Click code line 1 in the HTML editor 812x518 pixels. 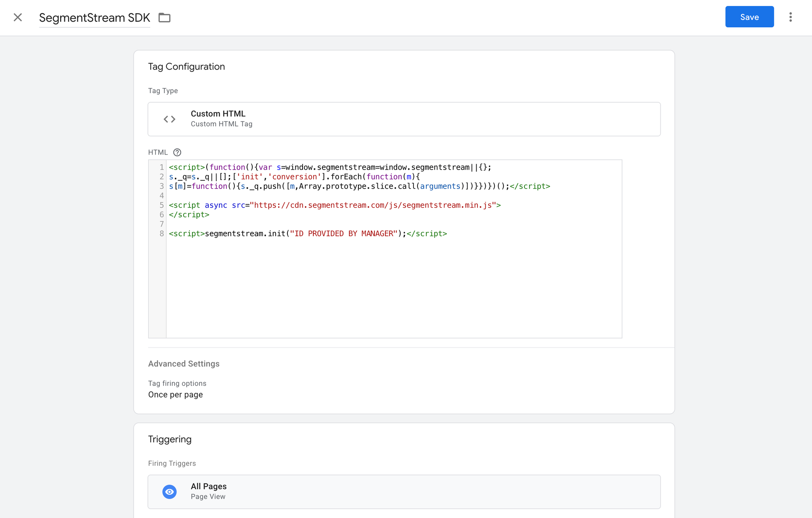pos(330,167)
